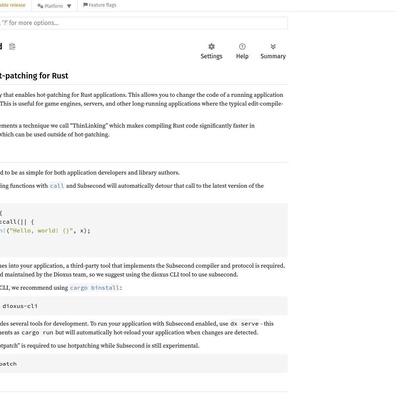
Task: Open Settings via the gear icon
Action: pyautogui.click(x=211, y=47)
